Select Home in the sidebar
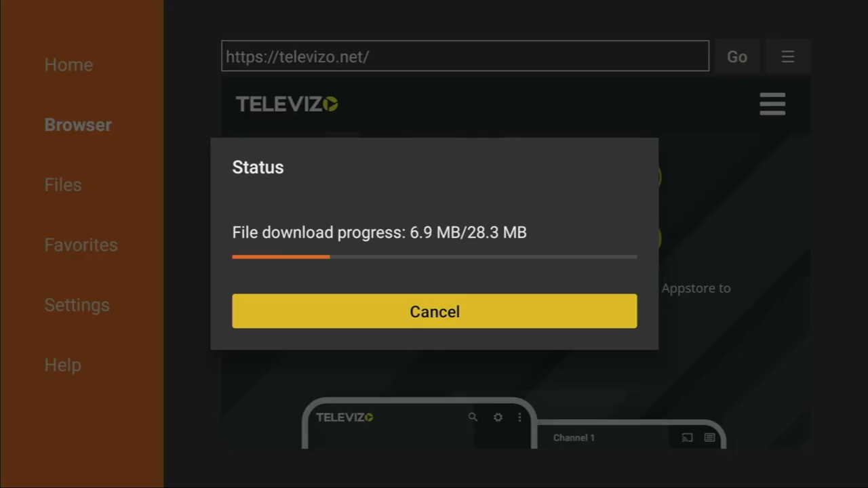868x488 pixels. (68, 64)
